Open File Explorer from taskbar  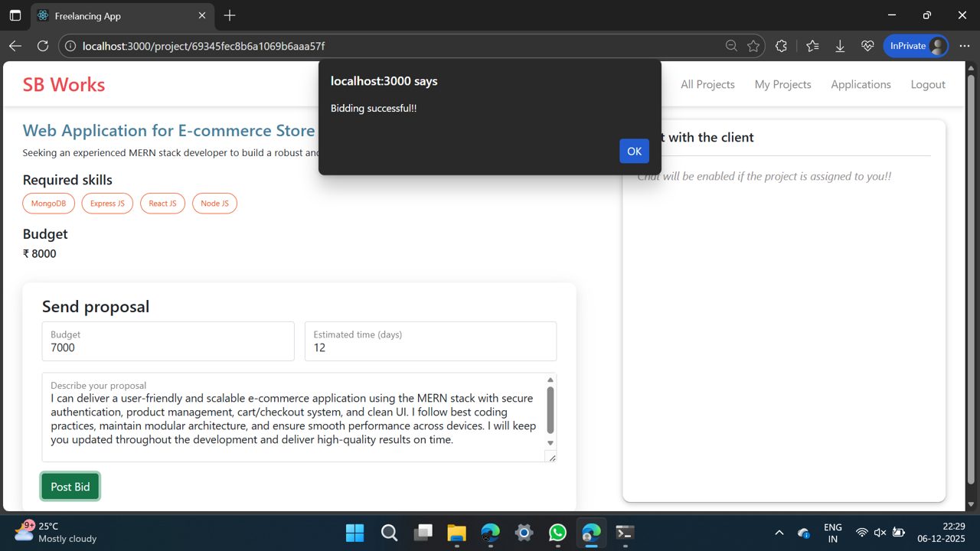coord(456,533)
